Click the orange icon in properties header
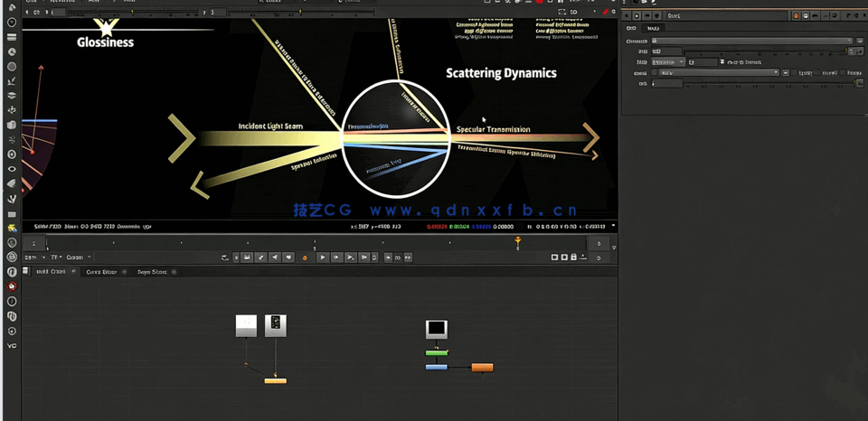This screenshot has width=868, height=421. click(x=797, y=15)
